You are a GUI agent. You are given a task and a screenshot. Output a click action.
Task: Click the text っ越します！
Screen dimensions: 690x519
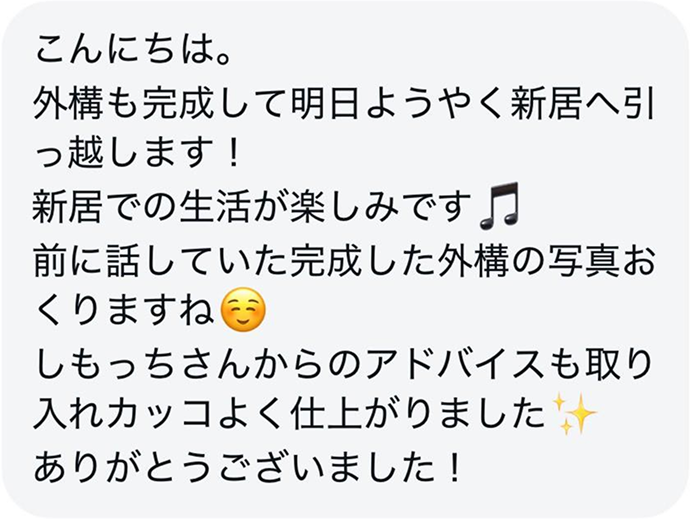pyautogui.click(x=138, y=155)
